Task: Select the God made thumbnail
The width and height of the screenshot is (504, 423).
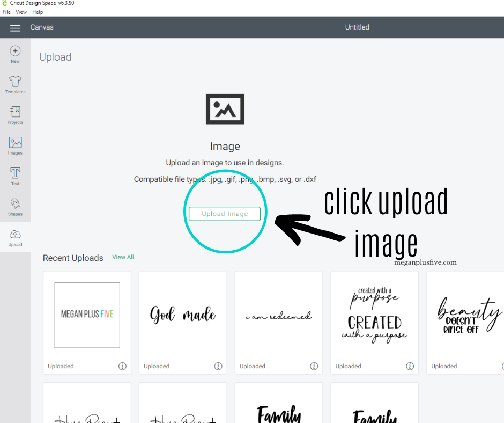Action: tap(183, 315)
